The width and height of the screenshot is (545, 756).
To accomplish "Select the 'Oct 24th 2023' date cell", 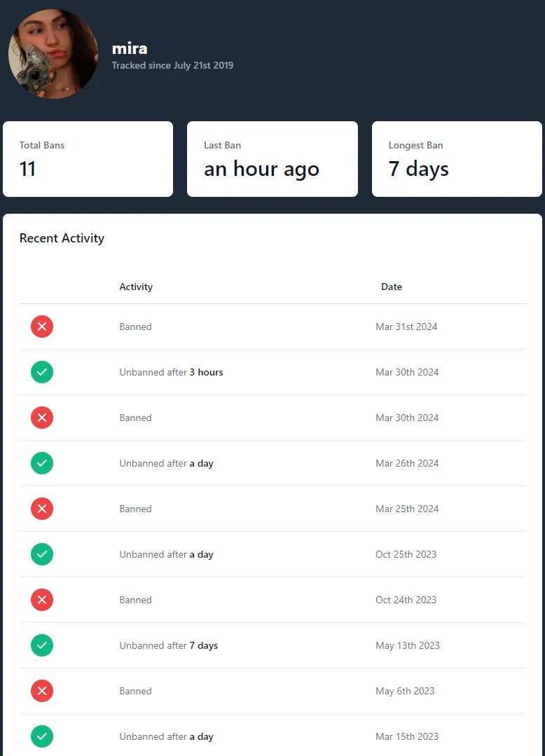I will (406, 600).
